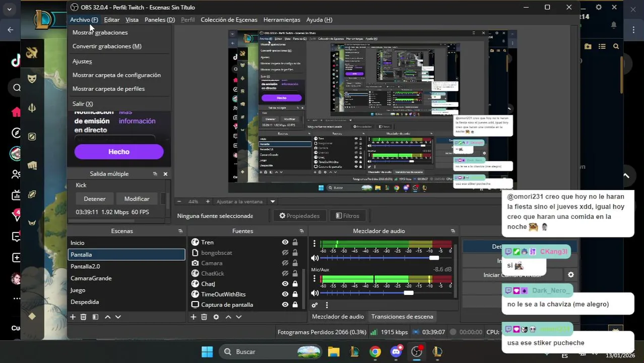Move source down in Fuentes toolbar
644x363 pixels.
(x=239, y=317)
